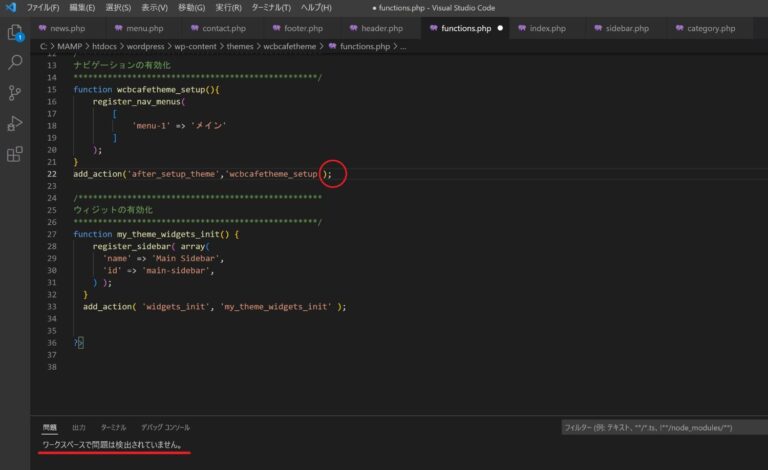Click the PHP icon on category.php tab
This screenshot has width=768, height=470.
679,28
